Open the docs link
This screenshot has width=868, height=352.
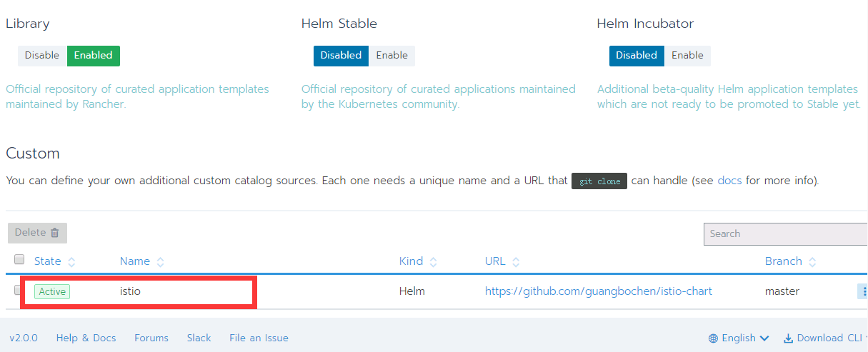pyautogui.click(x=730, y=181)
